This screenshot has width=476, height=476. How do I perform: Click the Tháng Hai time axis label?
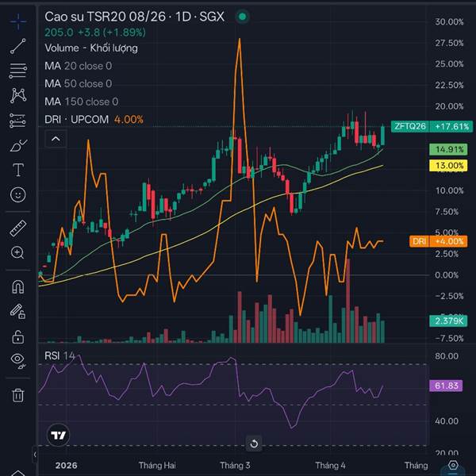[x=157, y=466]
